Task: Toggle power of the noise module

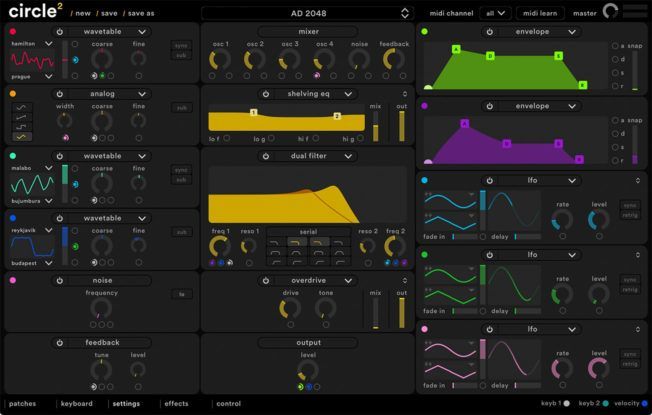Action: [60, 281]
